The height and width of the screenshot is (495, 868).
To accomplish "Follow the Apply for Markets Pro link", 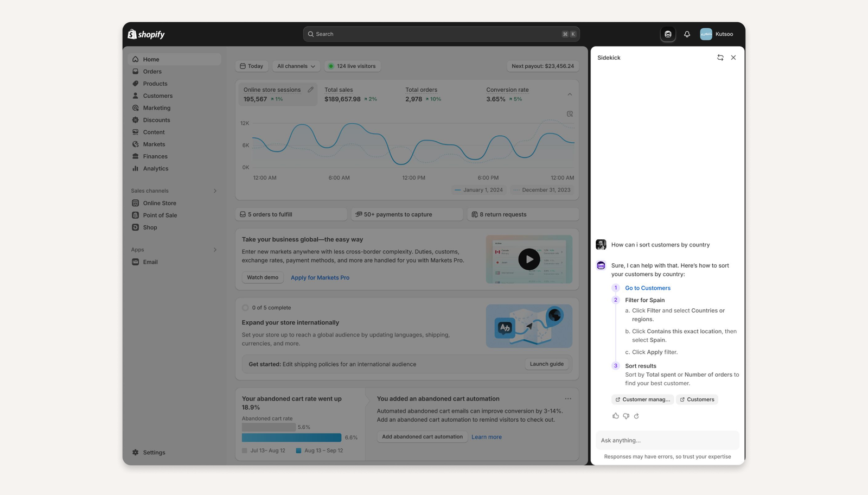I will (x=320, y=278).
